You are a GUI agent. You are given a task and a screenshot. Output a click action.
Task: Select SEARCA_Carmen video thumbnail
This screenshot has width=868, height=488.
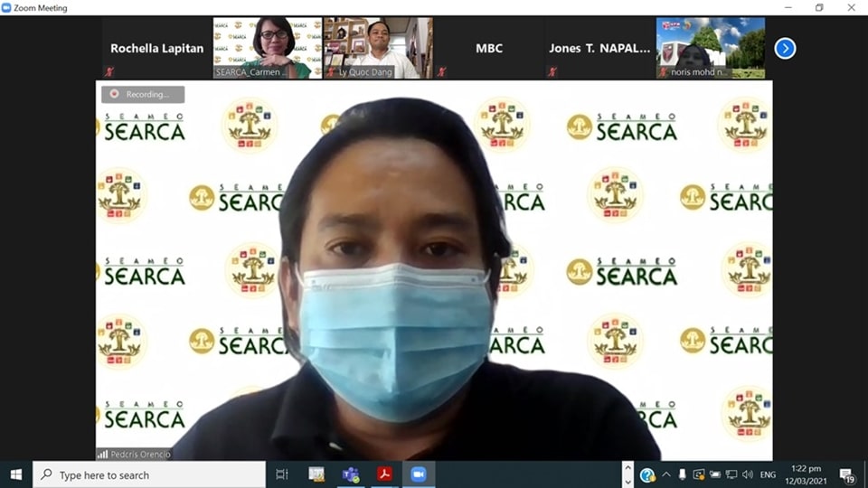pos(268,48)
